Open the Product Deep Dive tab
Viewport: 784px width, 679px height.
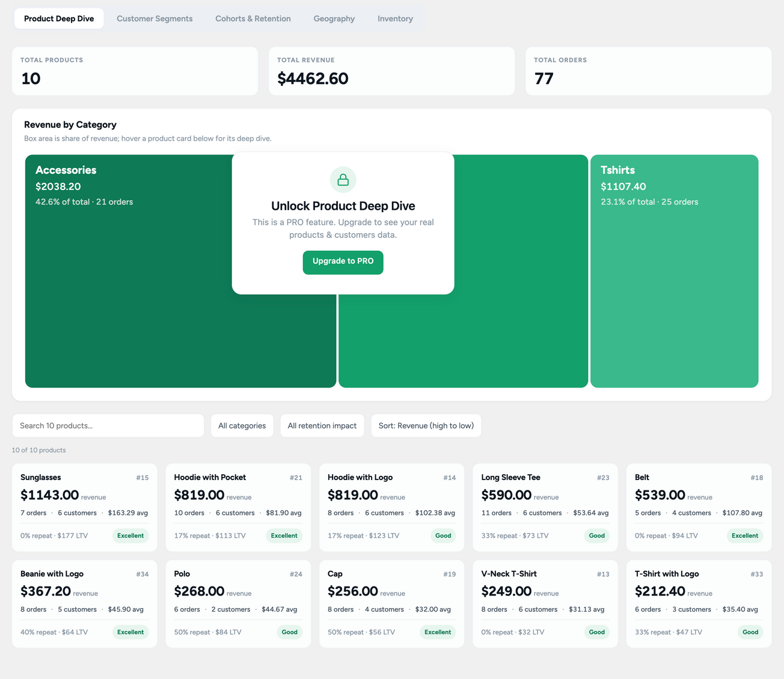59,19
